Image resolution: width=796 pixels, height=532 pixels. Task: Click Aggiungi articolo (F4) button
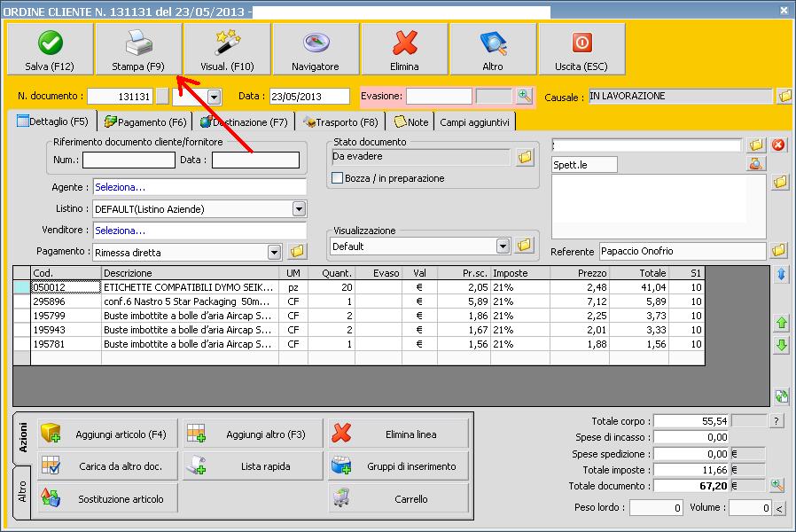[107, 434]
